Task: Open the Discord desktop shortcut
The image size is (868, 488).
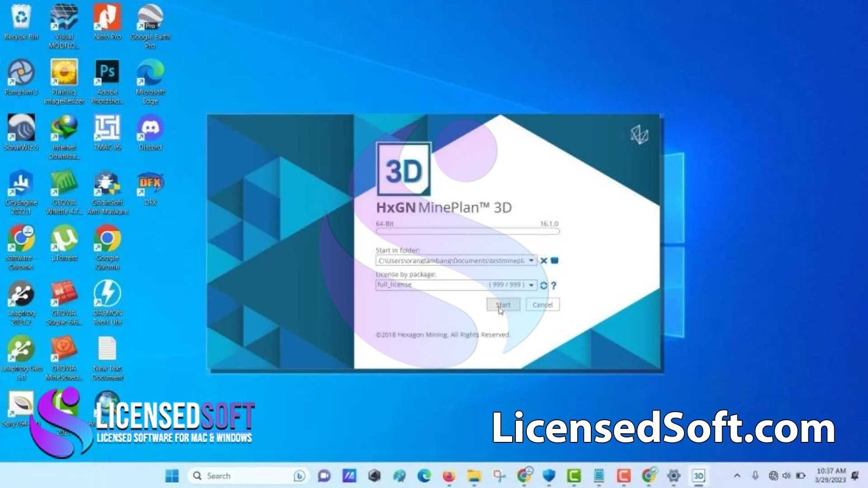Action: (x=150, y=132)
